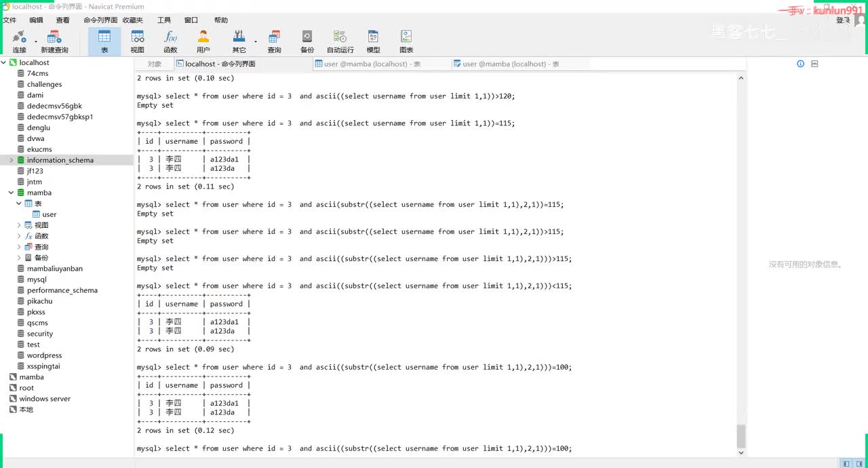Screen dimensions: 868x468
Task: Select the denglu database
Action: (38, 128)
